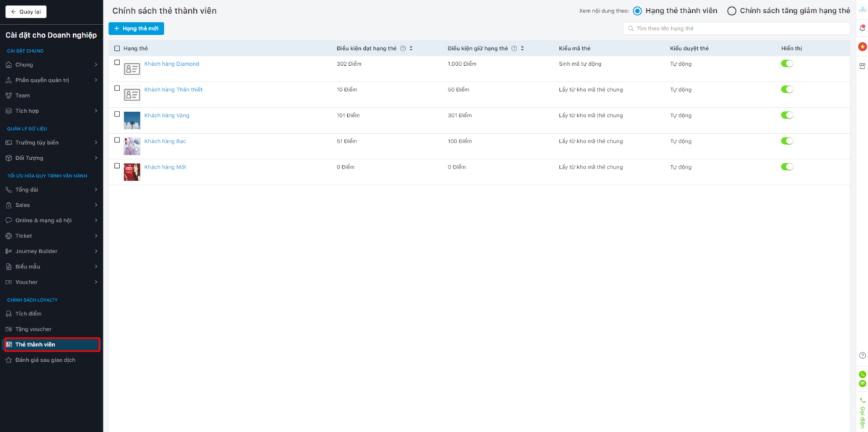Viewport: 868px width, 432px height.
Task: Click the user avatar at top right
Action: point(862,9)
